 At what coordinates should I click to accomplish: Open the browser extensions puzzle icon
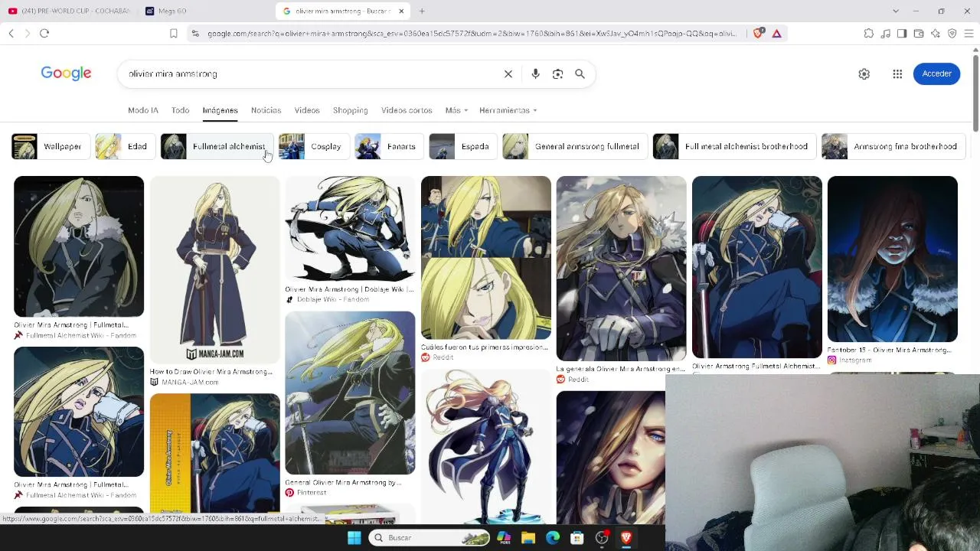pyautogui.click(x=868, y=34)
